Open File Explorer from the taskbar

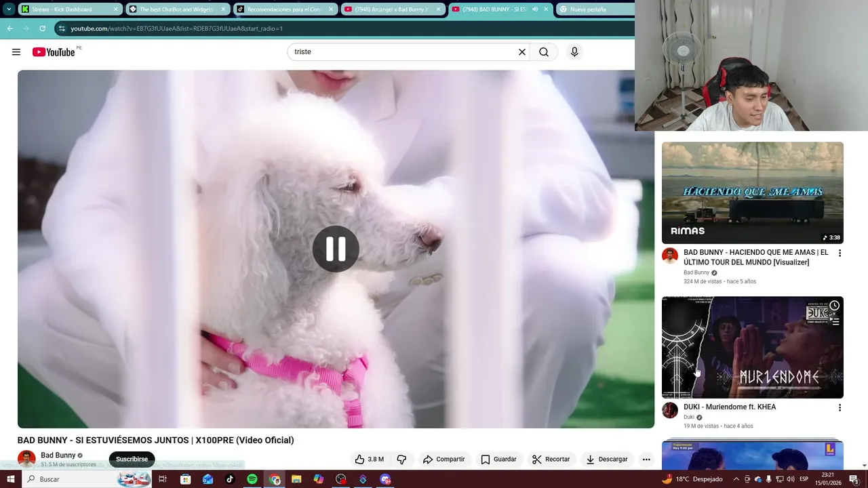(296, 479)
